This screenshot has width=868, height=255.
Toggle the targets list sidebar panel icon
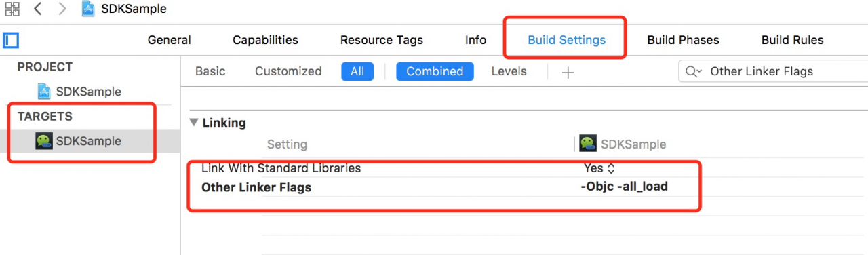click(x=10, y=40)
